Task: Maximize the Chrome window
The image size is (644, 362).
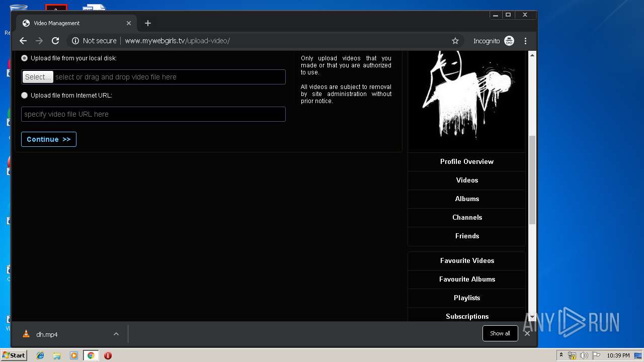Action: point(508,15)
